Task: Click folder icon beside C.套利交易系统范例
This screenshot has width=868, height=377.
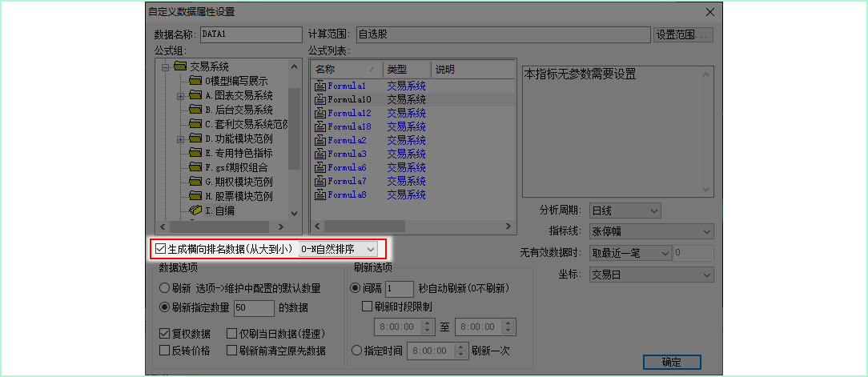Action: [x=195, y=124]
